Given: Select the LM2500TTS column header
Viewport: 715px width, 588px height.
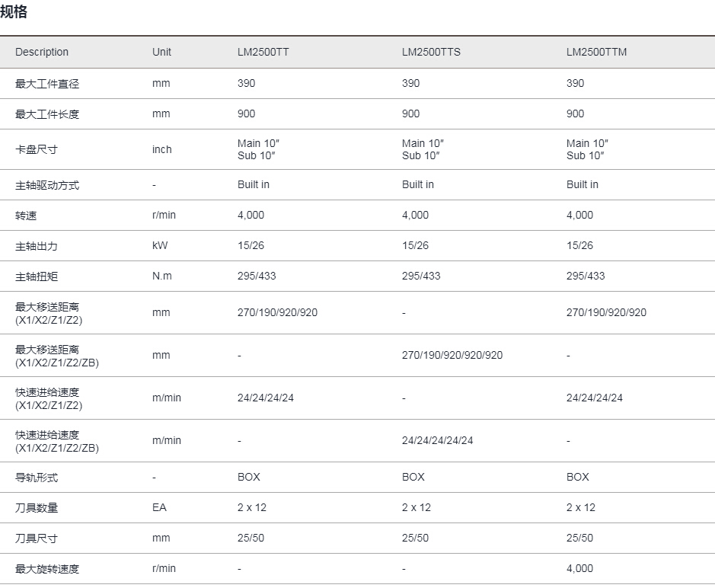Looking at the screenshot, I should pyautogui.click(x=431, y=52).
